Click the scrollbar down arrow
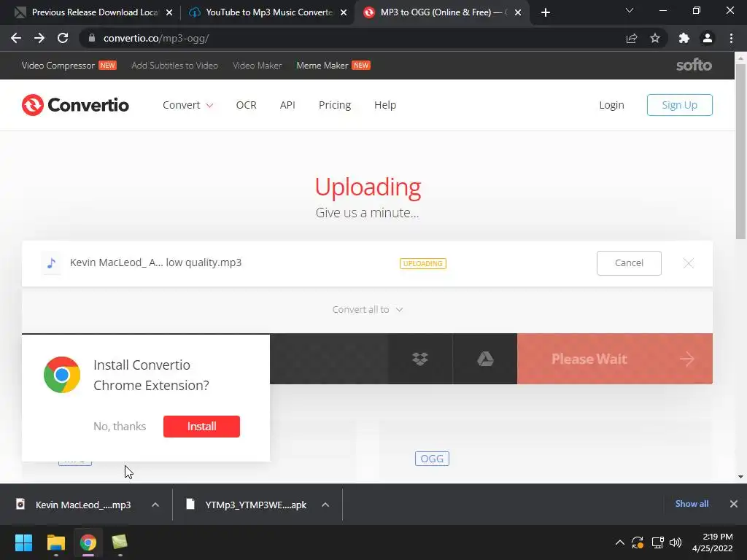747x560 pixels. 740,477
